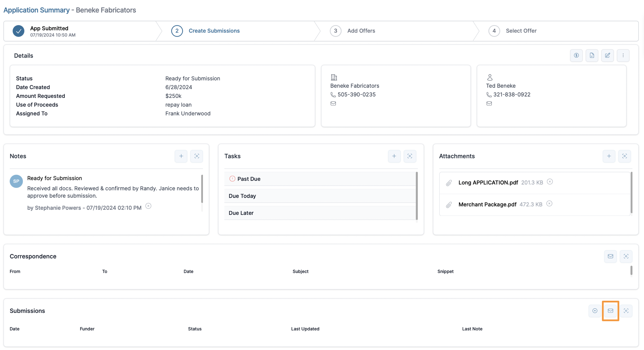Image resolution: width=644 pixels, height=350 pixels.
Task: Add a new note with plus icon
Action: pyautogui.click(x=181, y=156)
